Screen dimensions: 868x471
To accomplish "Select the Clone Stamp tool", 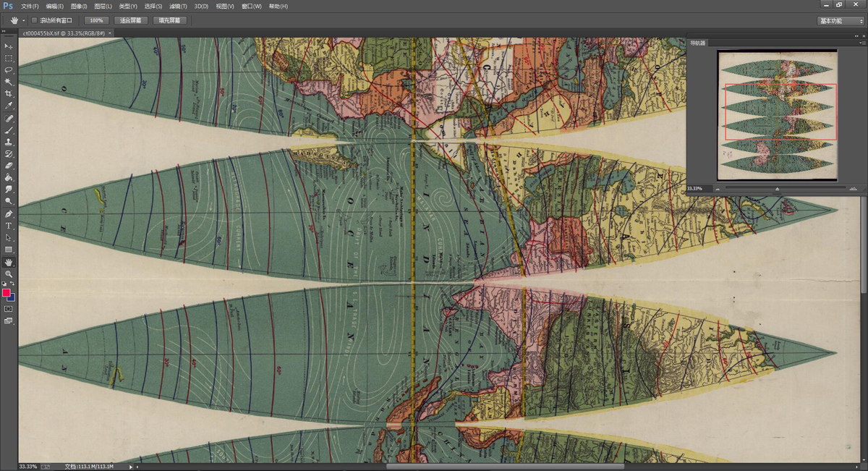I will tap(9, 142).
